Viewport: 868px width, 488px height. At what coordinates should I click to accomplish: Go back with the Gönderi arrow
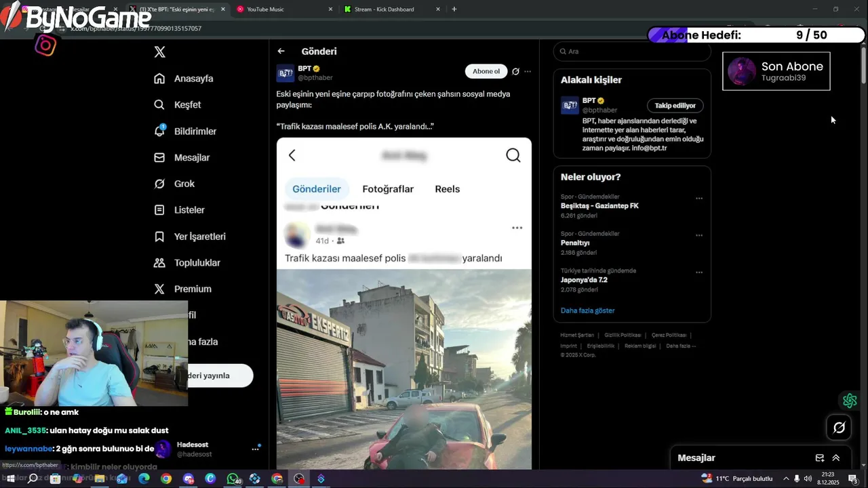click(281, 52)
